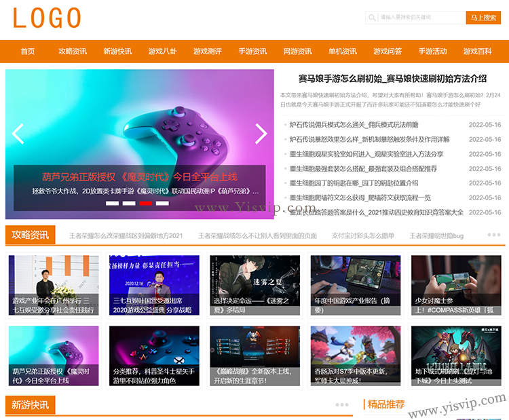The height and width of the screenshot is (420, 509).
Task: Open 炉石传说佣兵模式怎么通关 article
Action: pos(354,125)
